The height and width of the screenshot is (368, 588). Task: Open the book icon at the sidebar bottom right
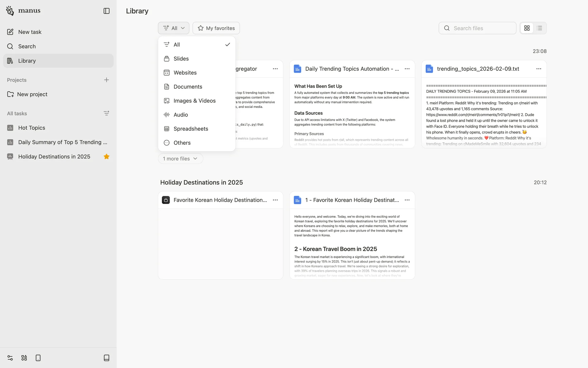coord(106,358)
